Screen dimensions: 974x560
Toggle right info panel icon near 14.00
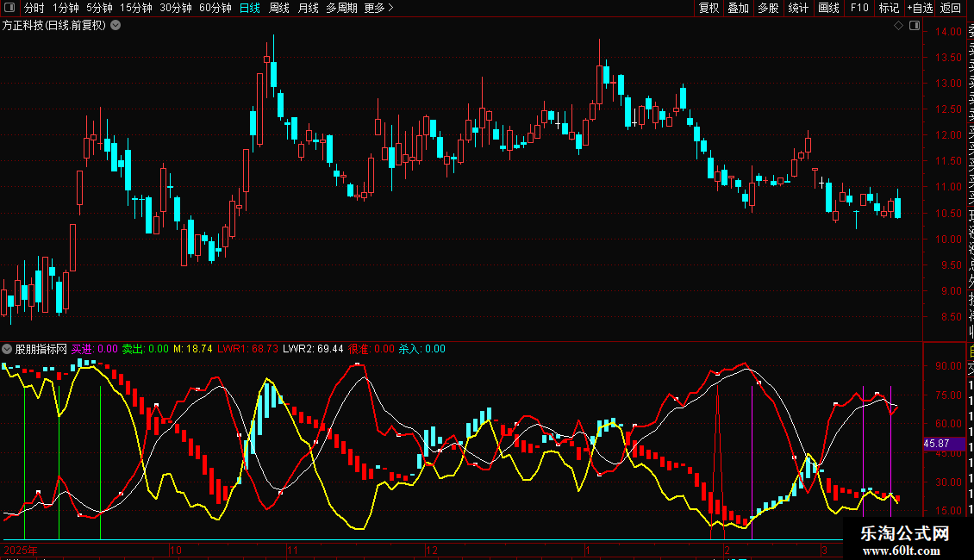click(x=915, y=26)
